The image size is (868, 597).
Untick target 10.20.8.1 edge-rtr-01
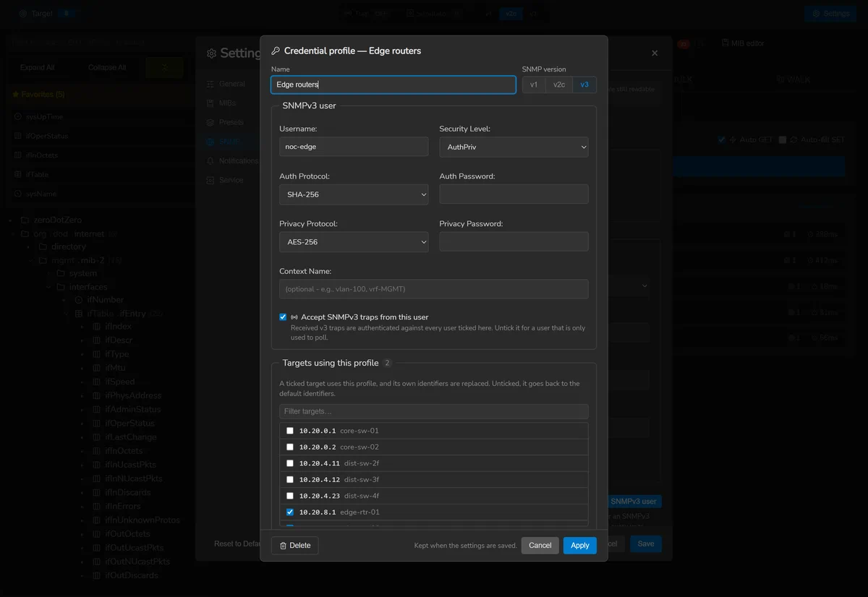pyautogui.click(x=290, y=512)
